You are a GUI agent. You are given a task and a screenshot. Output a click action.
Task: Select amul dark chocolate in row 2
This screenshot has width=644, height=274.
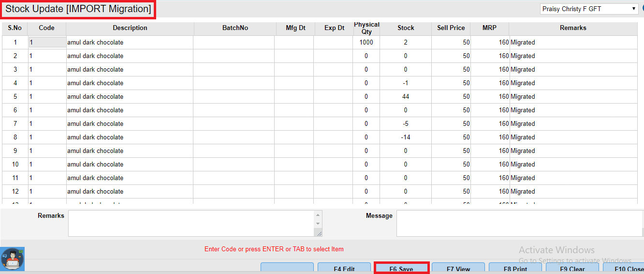95,56
